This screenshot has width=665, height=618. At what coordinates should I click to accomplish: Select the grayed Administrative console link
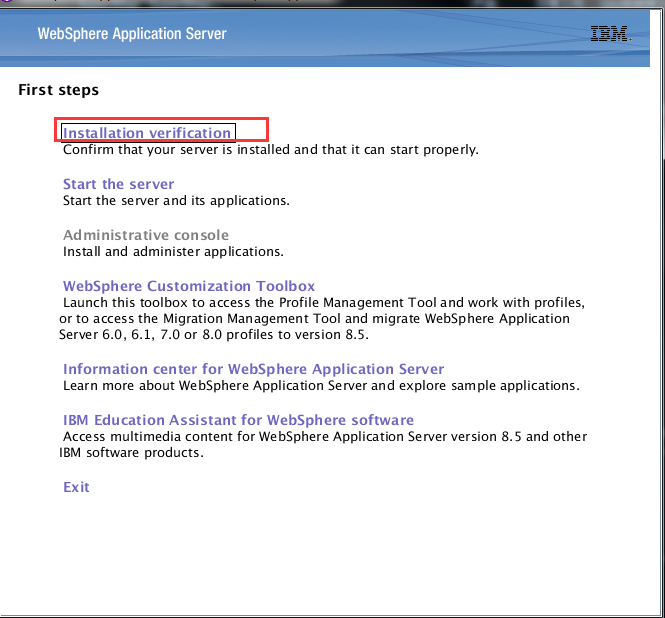146,235
